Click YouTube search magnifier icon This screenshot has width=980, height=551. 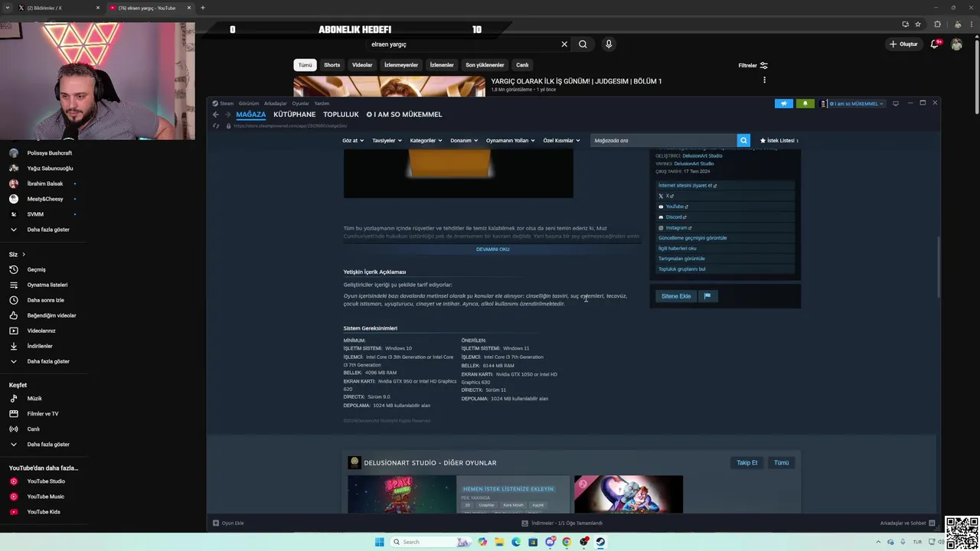point(583,44)
